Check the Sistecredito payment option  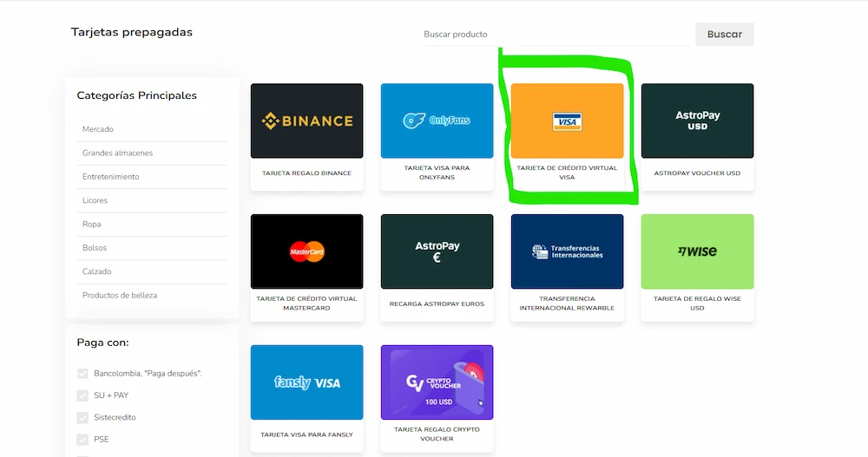tap(82, 418)
